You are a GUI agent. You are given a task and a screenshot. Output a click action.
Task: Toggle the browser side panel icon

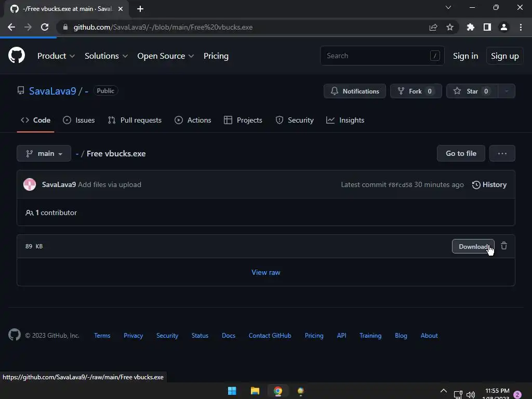pyautogui.click(x=487, y=27)
